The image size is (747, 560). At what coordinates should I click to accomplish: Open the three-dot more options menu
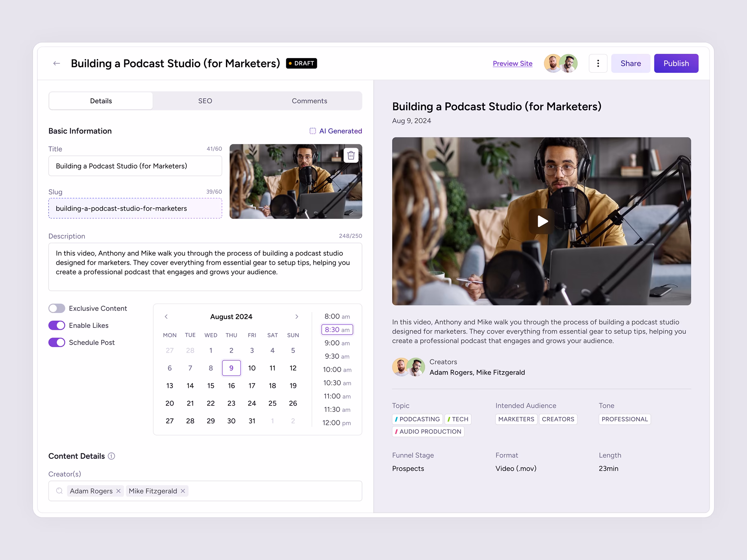(x=598, y=63)
